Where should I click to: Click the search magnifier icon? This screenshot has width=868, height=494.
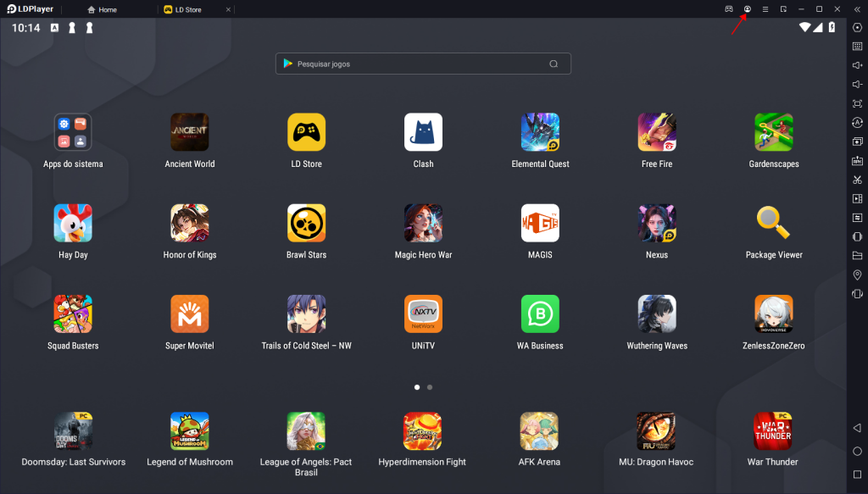[x=553, y=64]
